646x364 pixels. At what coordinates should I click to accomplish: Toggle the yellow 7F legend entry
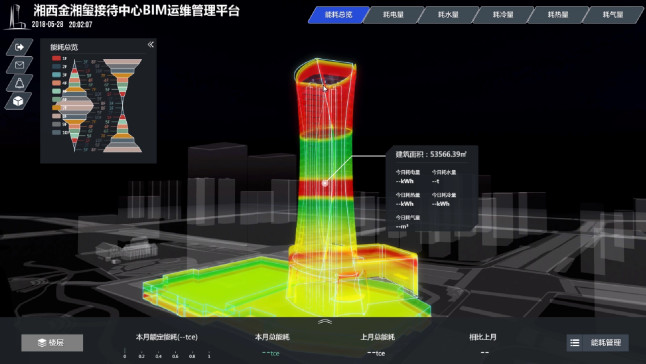coord(59,107)
